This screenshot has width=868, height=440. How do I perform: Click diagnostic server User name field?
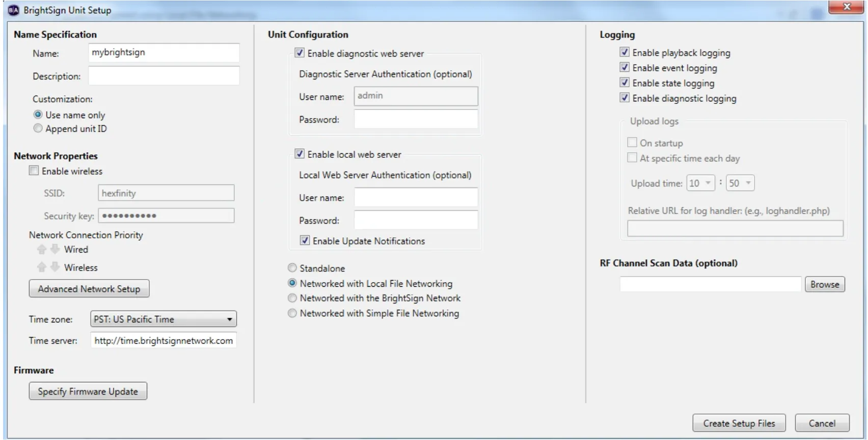coord(416,96)
